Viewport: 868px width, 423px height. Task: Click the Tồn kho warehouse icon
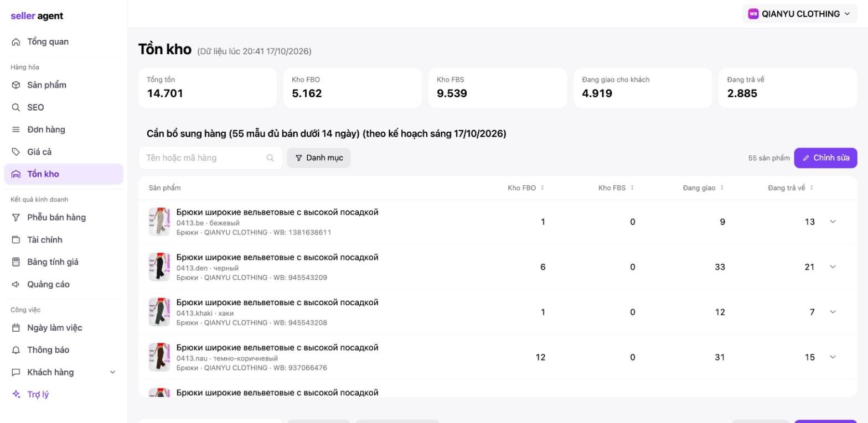[15, 174]
